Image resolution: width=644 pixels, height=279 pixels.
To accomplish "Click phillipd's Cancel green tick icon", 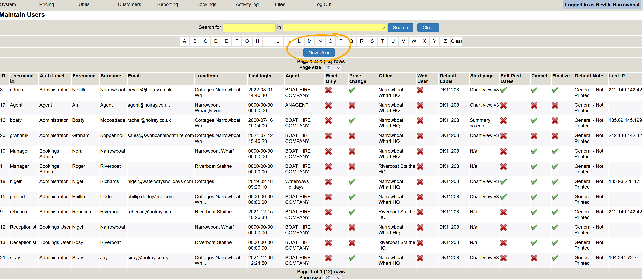I will [534, 197].
